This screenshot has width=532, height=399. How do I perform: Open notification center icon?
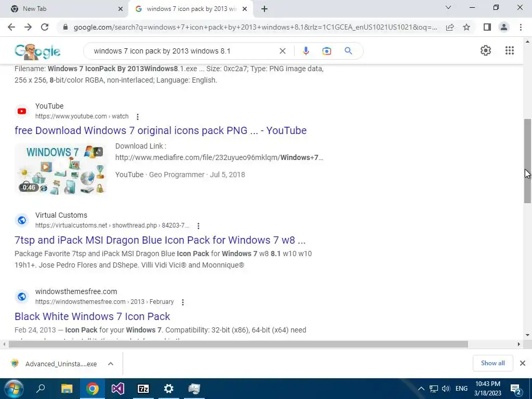(x=515, y=389)
